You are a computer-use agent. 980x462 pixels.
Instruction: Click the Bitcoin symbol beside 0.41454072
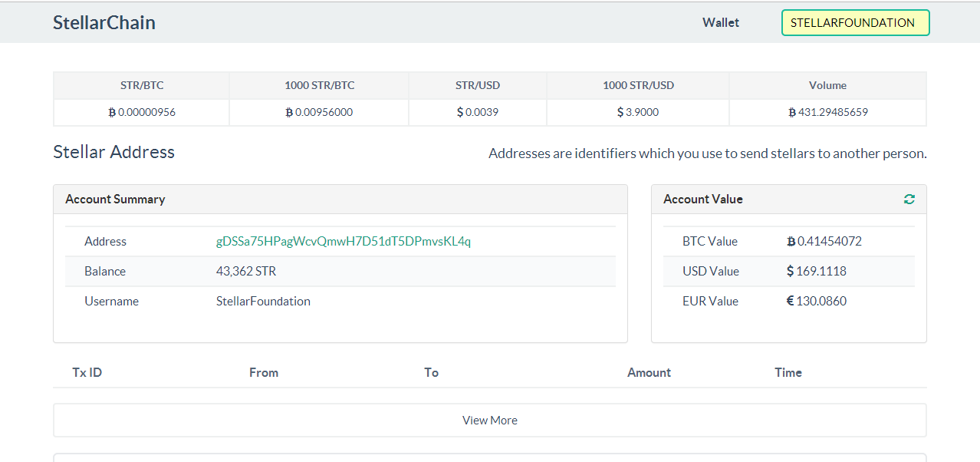click(791, 242)
